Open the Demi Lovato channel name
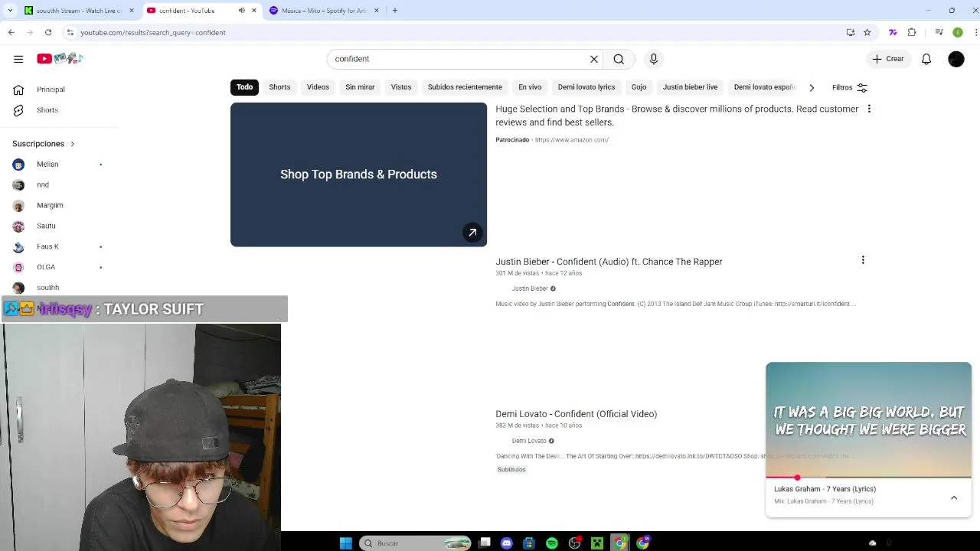This screenshot has height=551, width=980. [x=529, y=441]
